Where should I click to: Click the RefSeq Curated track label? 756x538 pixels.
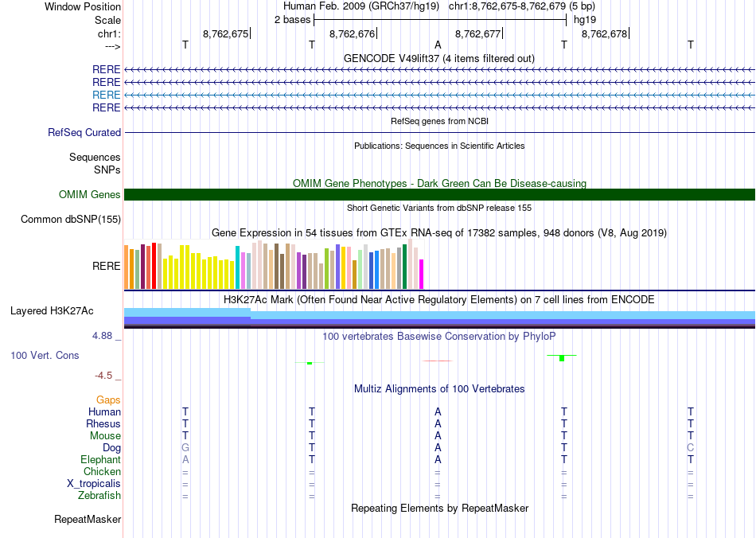[84, 133]
